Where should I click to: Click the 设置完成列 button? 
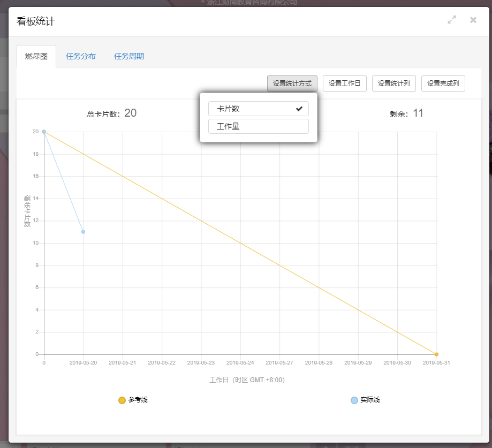pos(443,83)
